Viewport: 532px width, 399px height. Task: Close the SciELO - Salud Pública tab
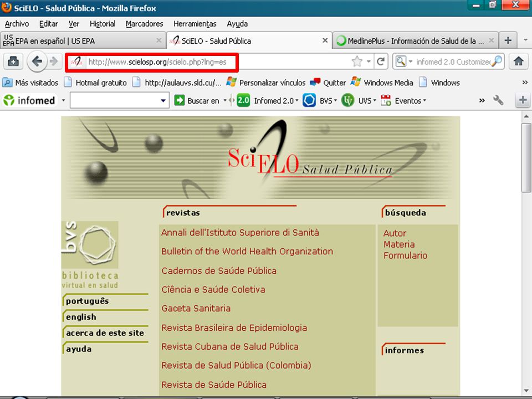tap(325, 40)
